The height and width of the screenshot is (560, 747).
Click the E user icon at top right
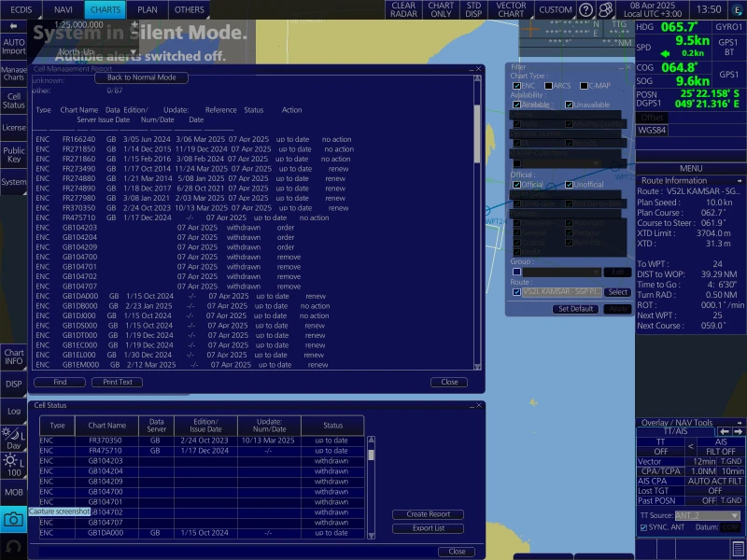point(737,9)
